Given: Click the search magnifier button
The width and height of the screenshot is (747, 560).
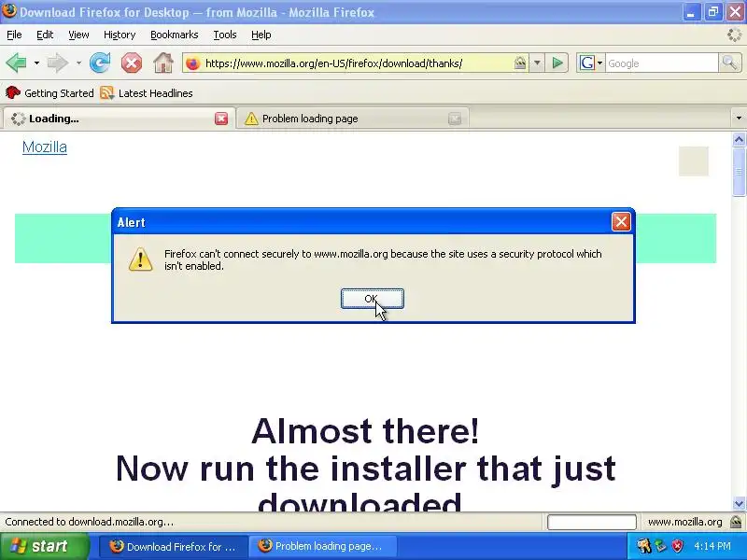Looking at the screenshot, I should coord(729,63).
